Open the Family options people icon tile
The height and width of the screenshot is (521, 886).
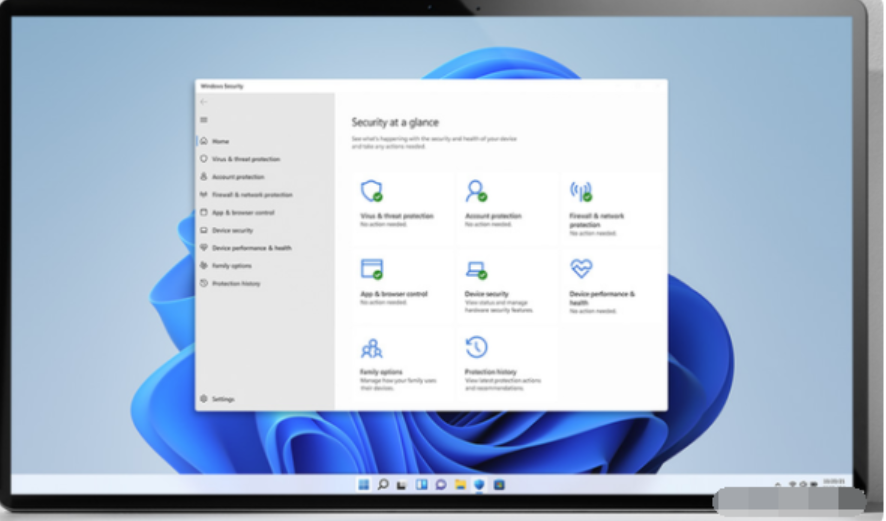pyautogui.click(x=371, y=348)
